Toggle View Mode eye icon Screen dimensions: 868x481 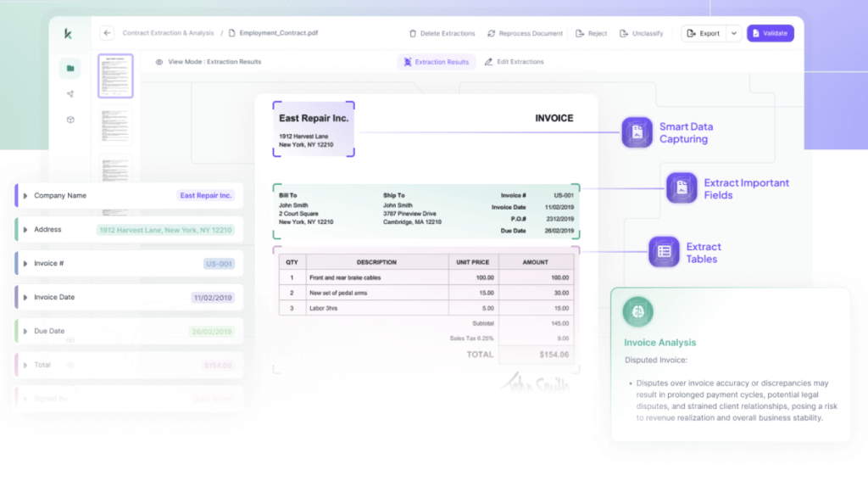point(159,62)
